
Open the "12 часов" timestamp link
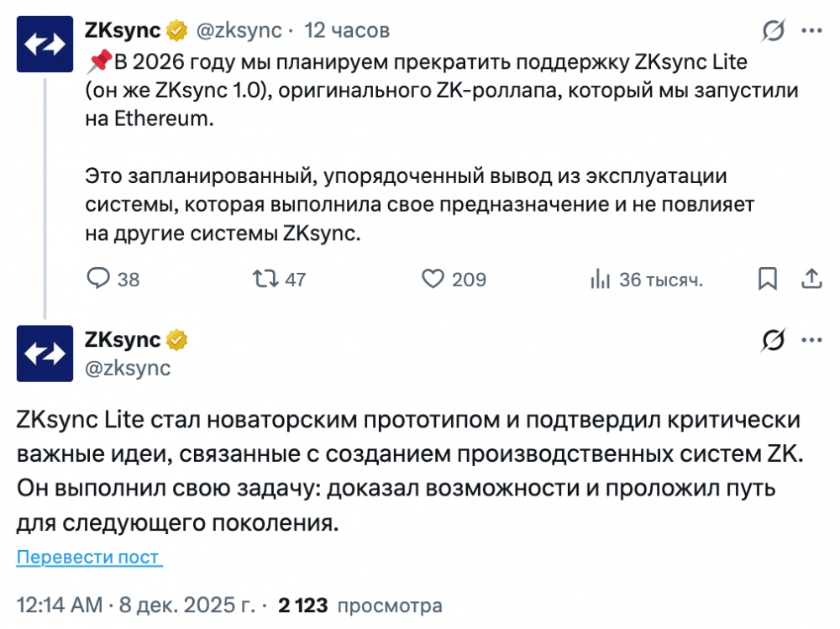346,30
